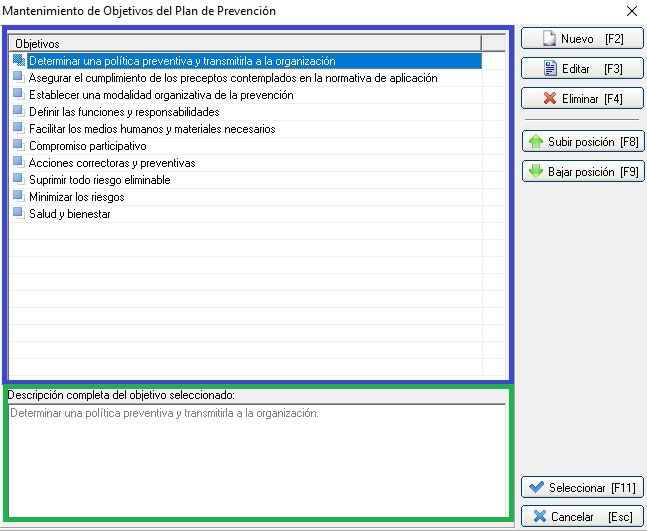Click the red X Eliminar icon
647x531 pixels.
549,99
